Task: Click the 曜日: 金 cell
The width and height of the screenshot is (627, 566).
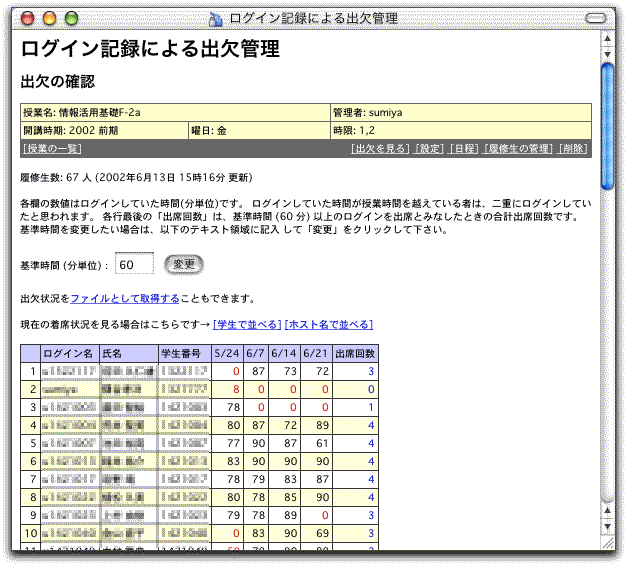Action: click(259, 130)
